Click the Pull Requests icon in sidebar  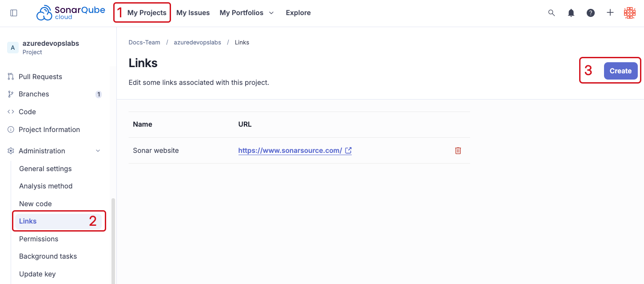click(x=11, y=77)
